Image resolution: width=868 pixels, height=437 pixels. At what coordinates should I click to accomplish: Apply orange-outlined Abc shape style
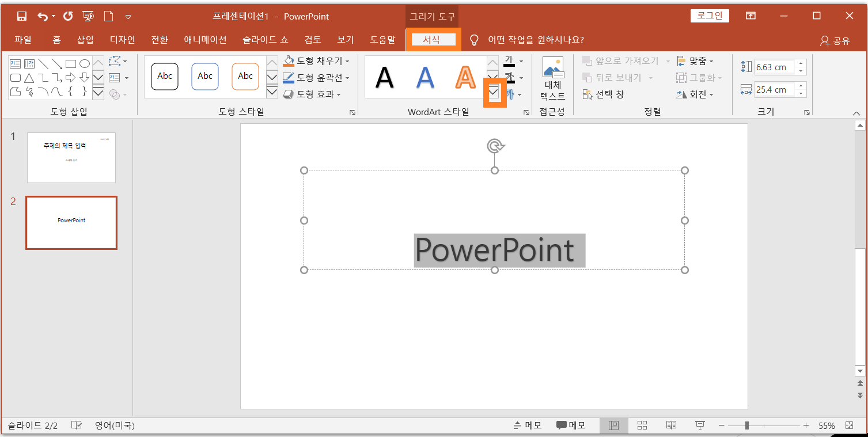(x=245, y=77)
